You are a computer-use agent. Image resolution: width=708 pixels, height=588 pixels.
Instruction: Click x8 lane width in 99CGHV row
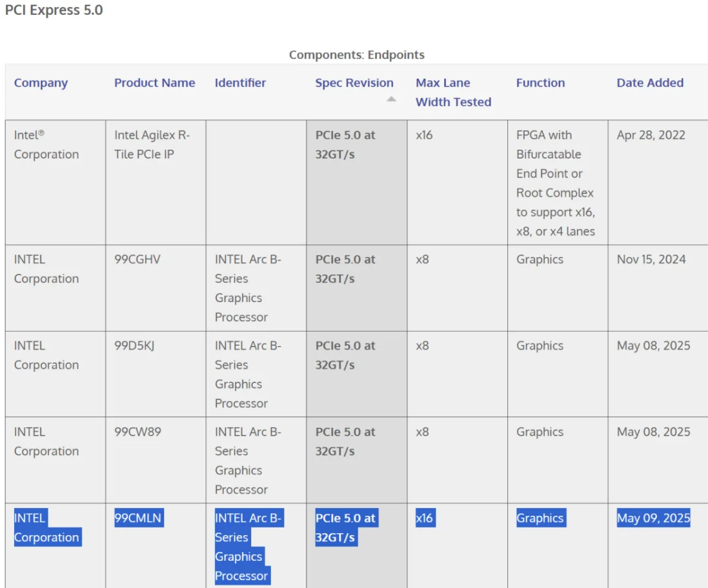click(x=422, y=259)
